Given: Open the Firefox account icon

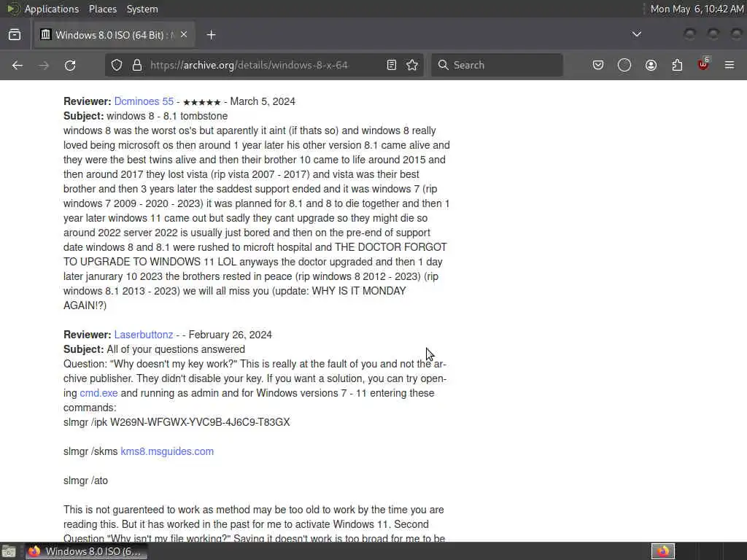Looking at the screenshot, I should click(651, 65).
